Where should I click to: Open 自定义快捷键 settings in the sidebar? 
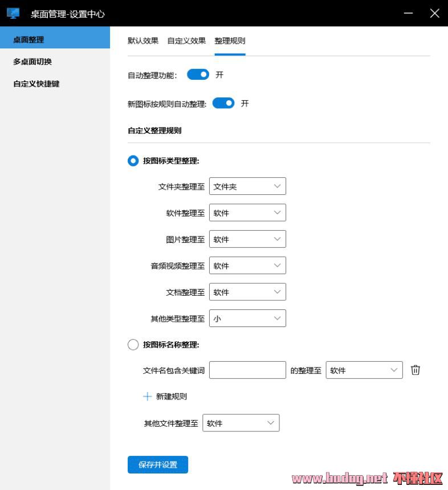pyautogui.click(x=36, y=84)
